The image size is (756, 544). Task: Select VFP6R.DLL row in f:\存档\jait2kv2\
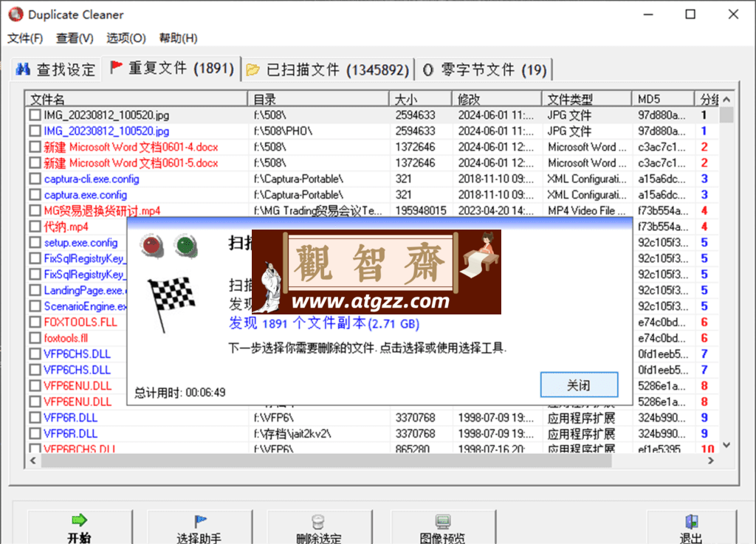pos(371,433)
